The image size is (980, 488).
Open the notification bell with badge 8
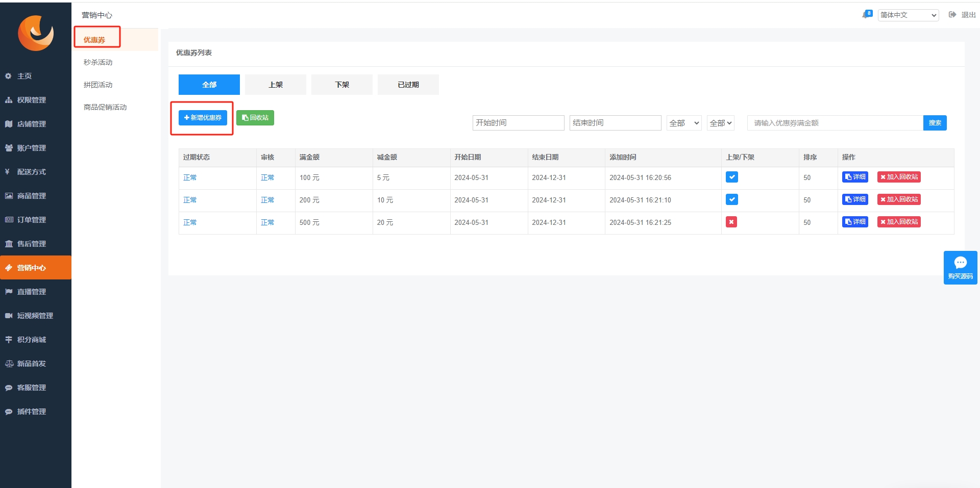[x=867, y=14]
